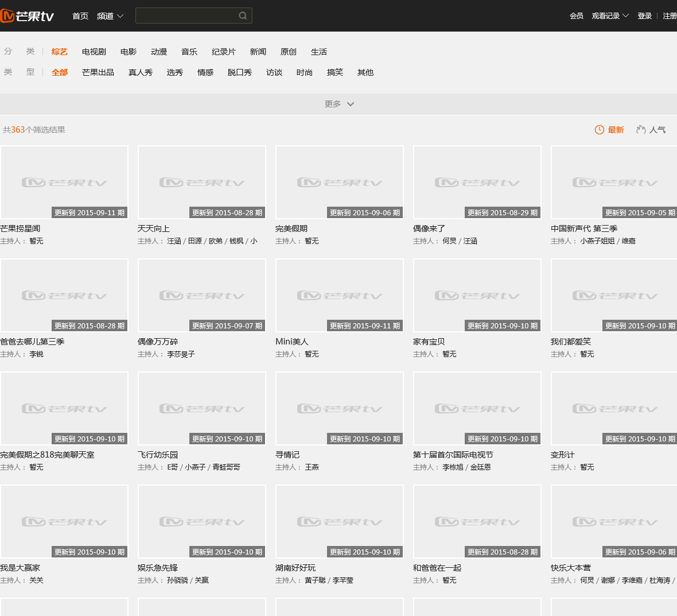Click the 快乐大本营 title link

click(571, 568)
